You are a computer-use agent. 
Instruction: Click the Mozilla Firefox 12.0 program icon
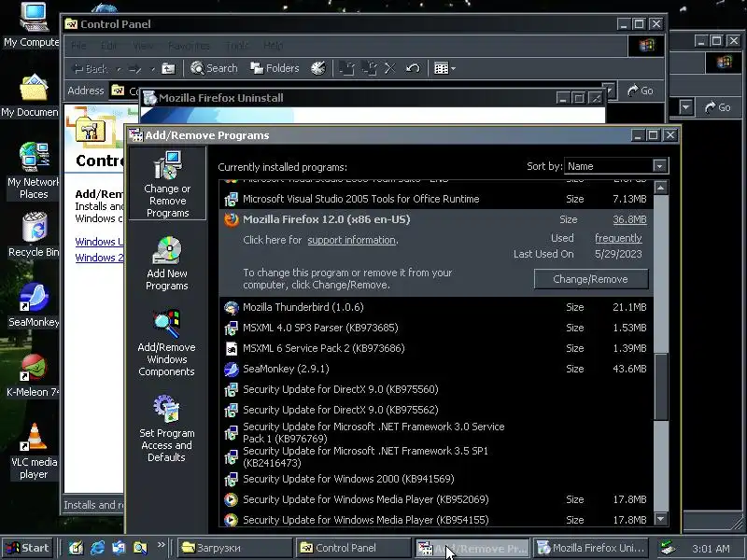[232, 219]
